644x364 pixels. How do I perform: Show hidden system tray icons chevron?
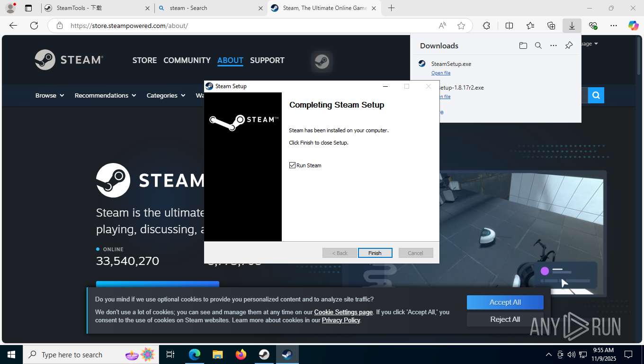pyautogui.click(x=549, y=355)
